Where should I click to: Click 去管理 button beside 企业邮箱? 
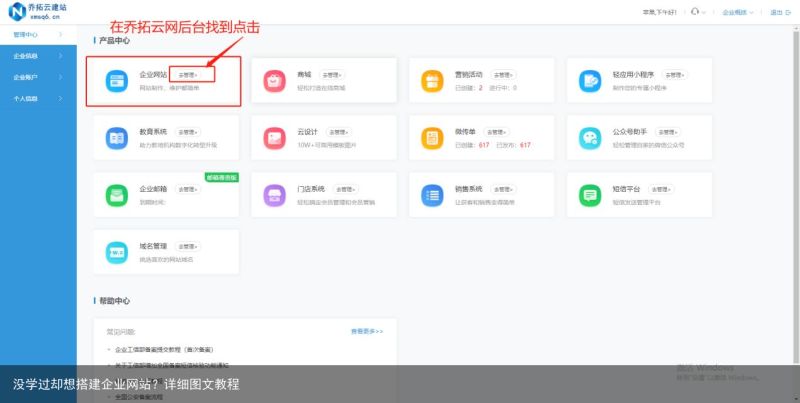(187, 189)
